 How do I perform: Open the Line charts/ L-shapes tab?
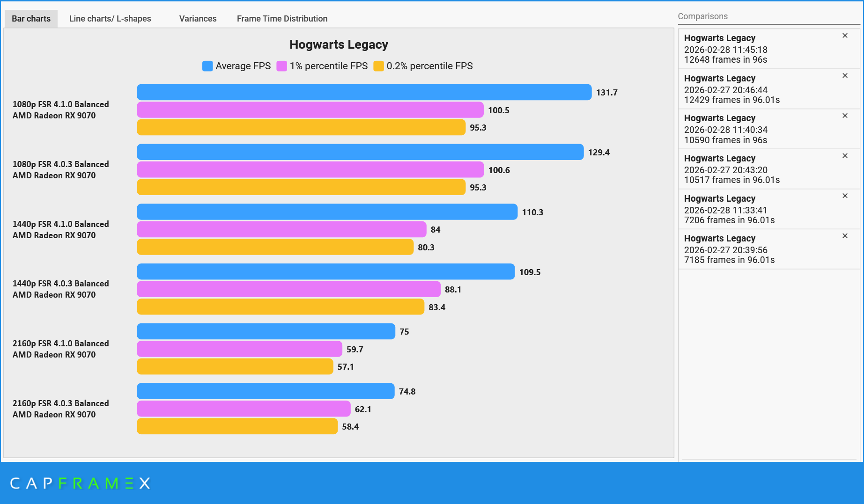tap(110, 18)
